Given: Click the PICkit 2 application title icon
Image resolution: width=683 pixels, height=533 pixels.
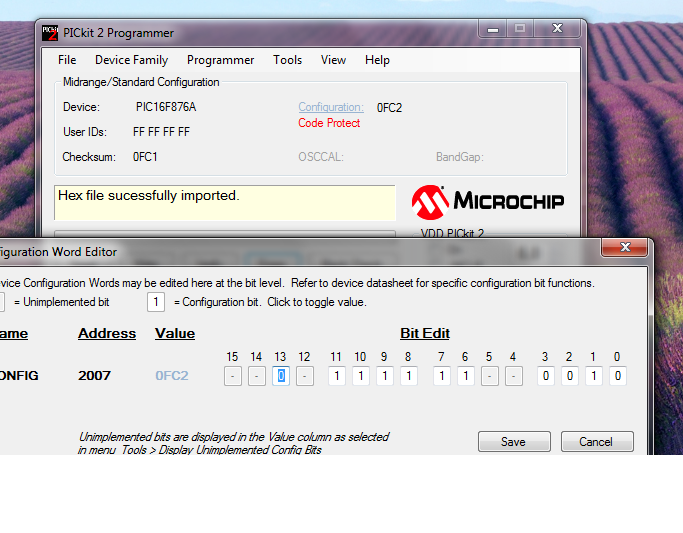Looking at the screenshot, I should tap(49, 33).
